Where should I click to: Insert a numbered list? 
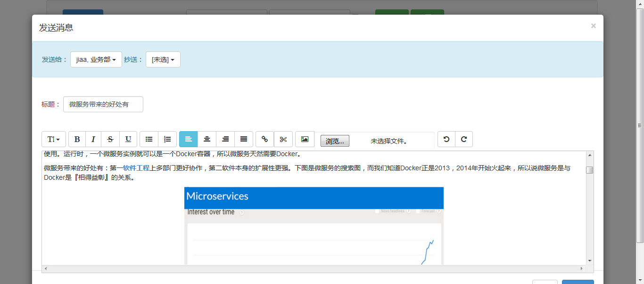[167, 139]
